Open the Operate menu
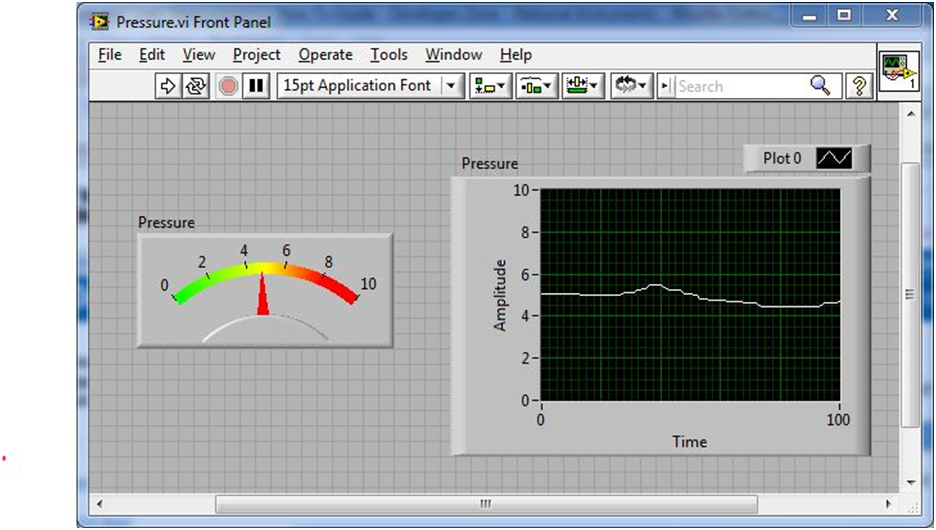936x530 pixels. 325,55
